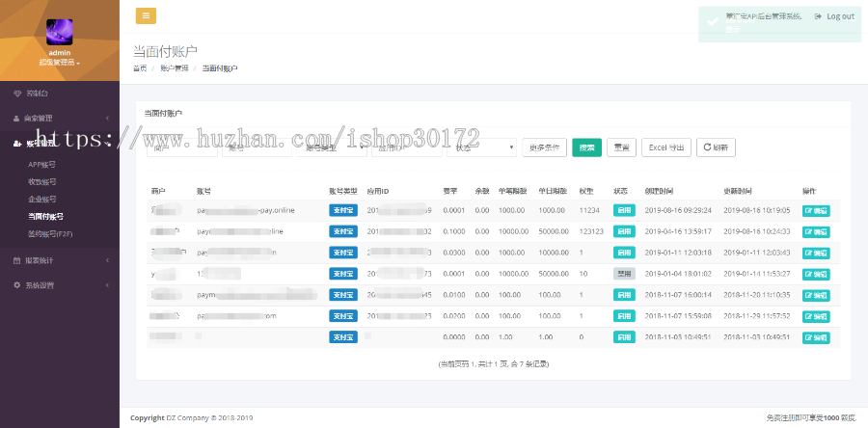
Task: Click the rate value 0.1000
Action: click(454, 231)
